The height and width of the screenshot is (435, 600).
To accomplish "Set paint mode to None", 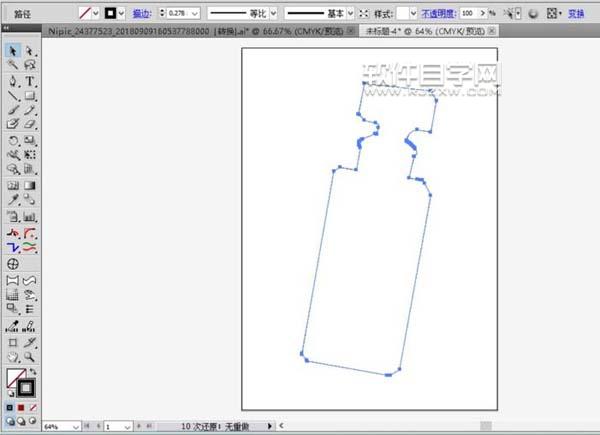I will 33,408.
